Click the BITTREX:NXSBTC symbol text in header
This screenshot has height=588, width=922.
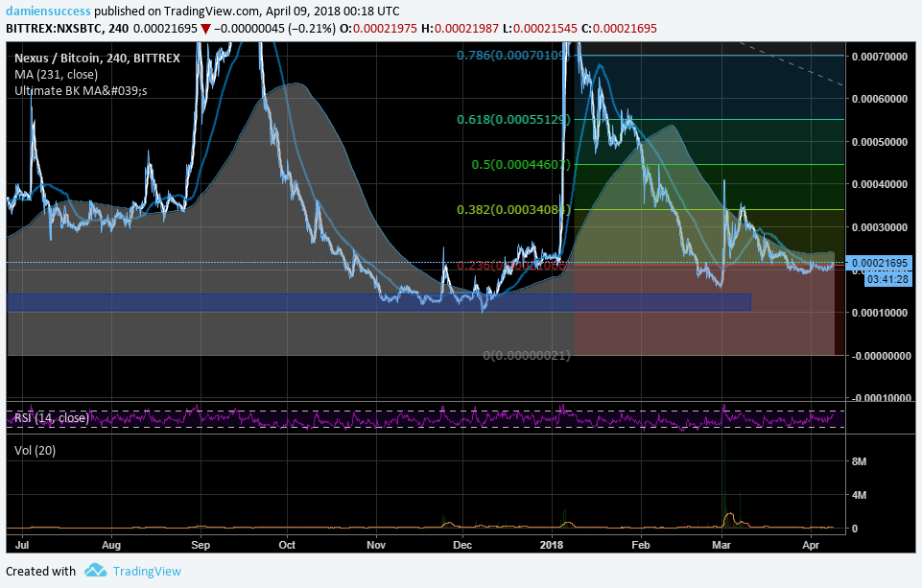pyautogui.click(x=54, y=28)
